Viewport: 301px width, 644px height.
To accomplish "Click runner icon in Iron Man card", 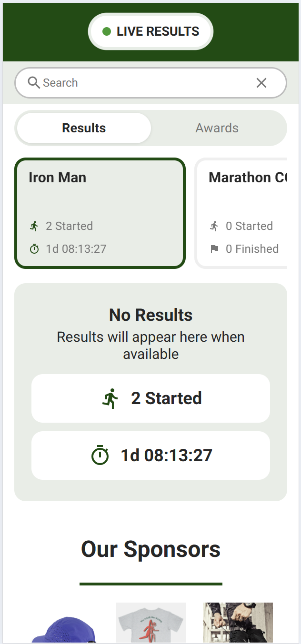I will point(34,226).
